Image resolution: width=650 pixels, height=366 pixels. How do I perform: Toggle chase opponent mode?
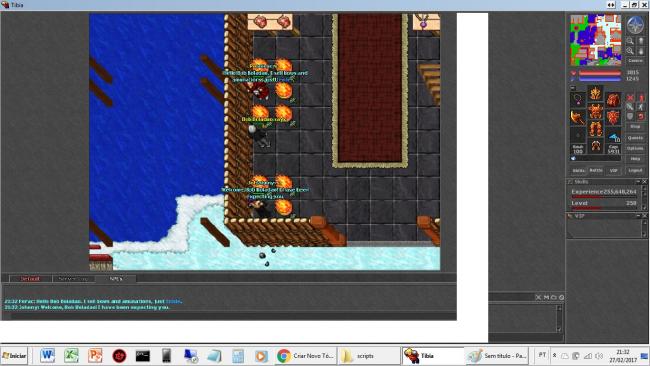641,107
